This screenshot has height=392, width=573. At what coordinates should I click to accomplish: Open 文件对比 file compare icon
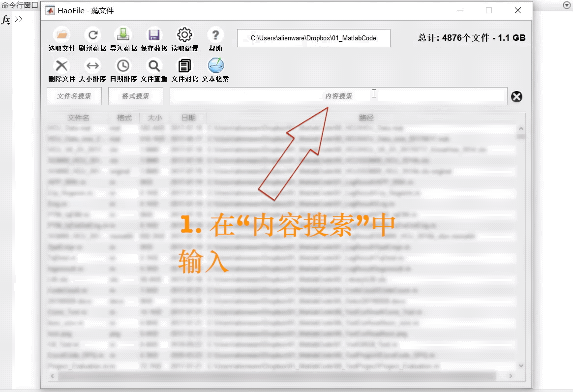click(184, 66)
